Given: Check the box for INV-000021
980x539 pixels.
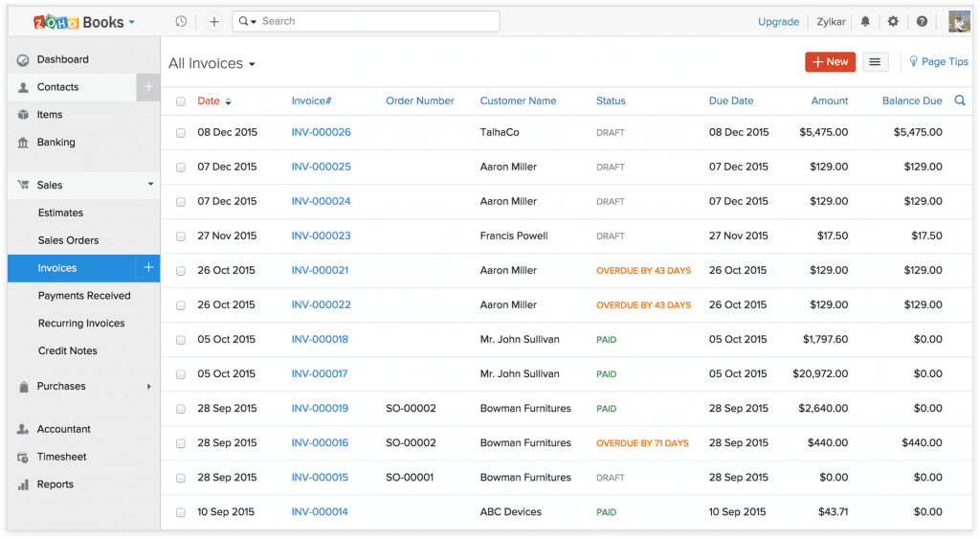Looking at the screenshot, I should tap(181, 271).
